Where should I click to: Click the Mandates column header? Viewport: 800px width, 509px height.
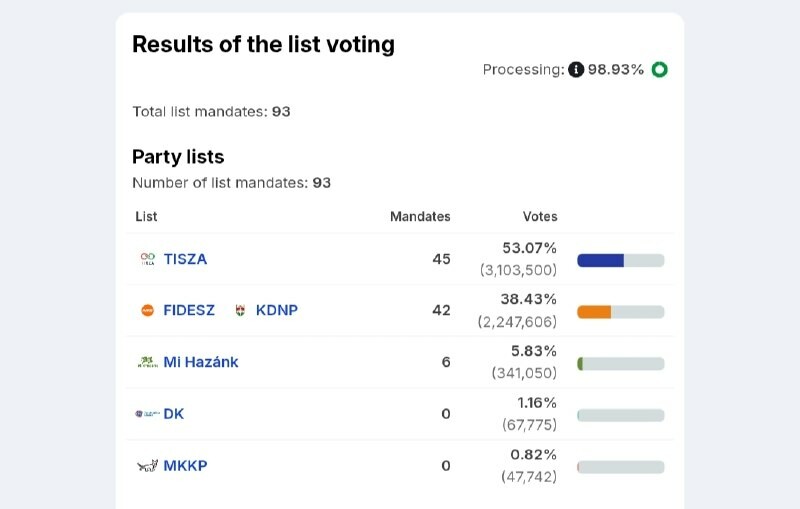pyautogui.click(x=420, y=217)
